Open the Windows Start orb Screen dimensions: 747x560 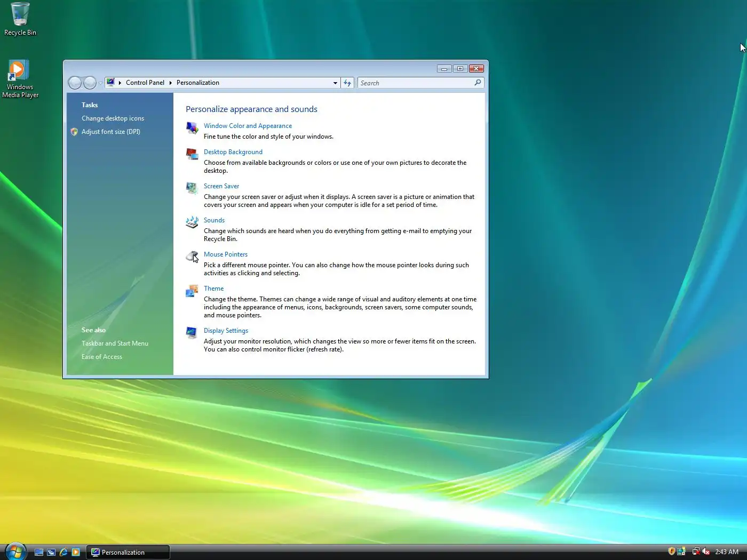point(15,551)
